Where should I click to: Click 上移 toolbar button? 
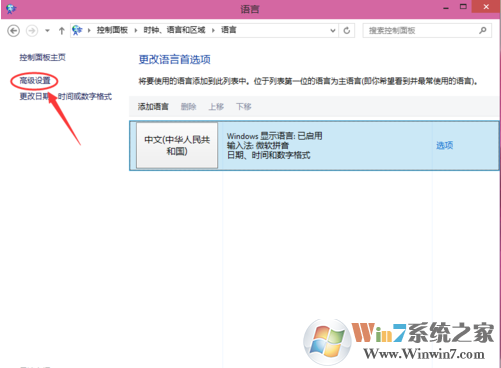(216, 107)
